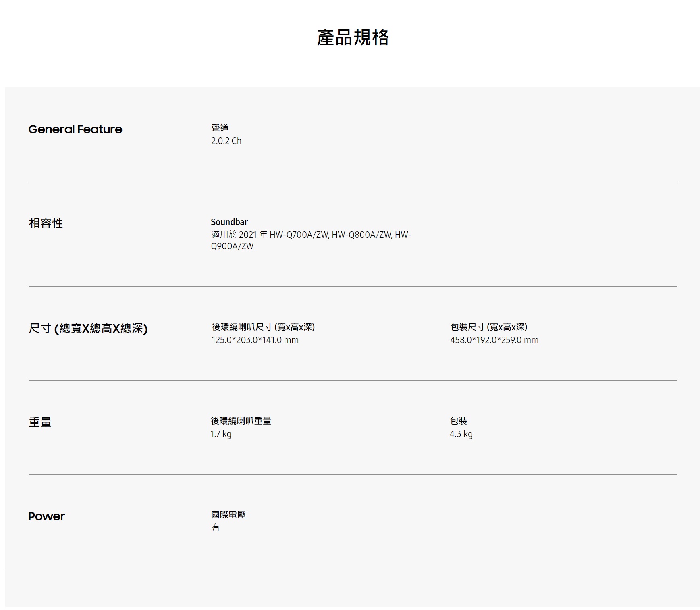The width and height of the screenshot is (700, 610).
Task: Select the 後環繞喇叭重量 label
Action: (241, 421)
